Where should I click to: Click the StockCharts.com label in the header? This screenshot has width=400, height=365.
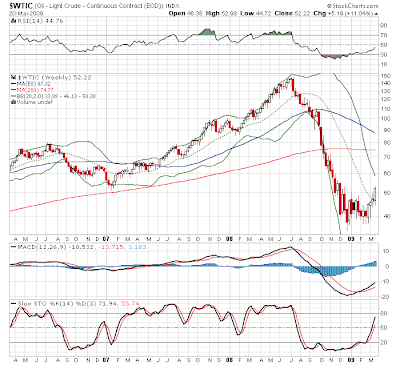pos(353,6)
